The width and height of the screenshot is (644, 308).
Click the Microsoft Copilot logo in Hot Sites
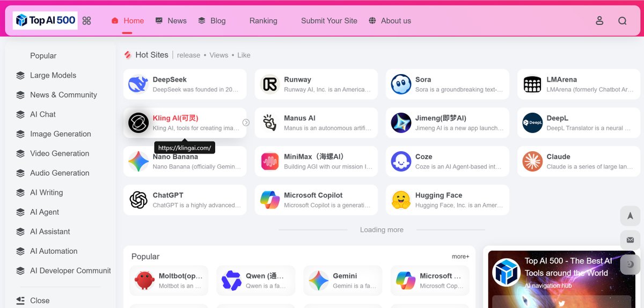[270, 200]
